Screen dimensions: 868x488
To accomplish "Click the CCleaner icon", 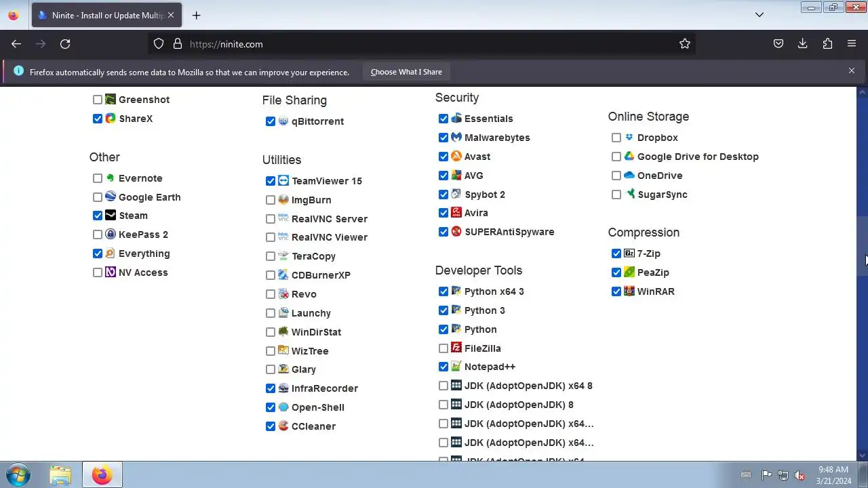I will tap(283, 426).
